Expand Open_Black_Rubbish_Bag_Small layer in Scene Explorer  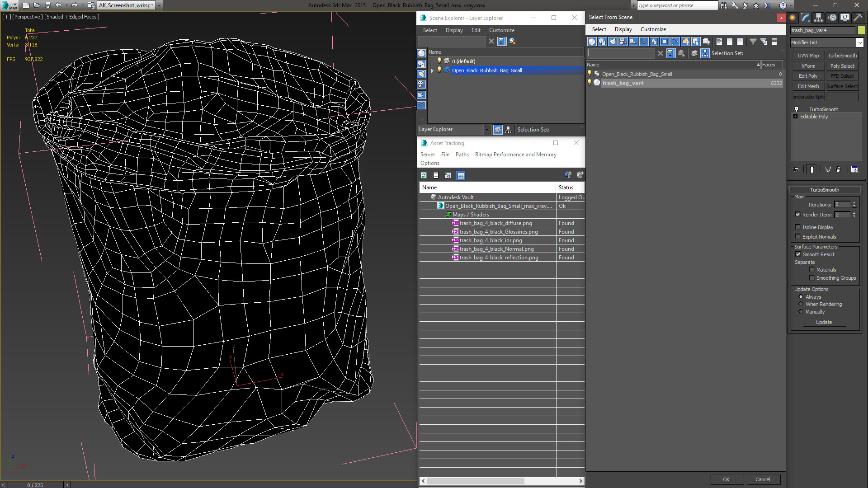[432, 70]
